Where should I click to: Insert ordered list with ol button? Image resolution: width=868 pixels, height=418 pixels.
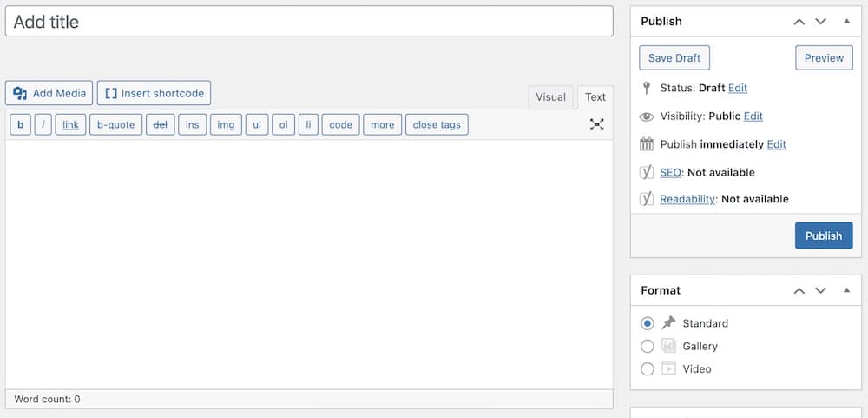pyautogui.click(x=284, y=125)
